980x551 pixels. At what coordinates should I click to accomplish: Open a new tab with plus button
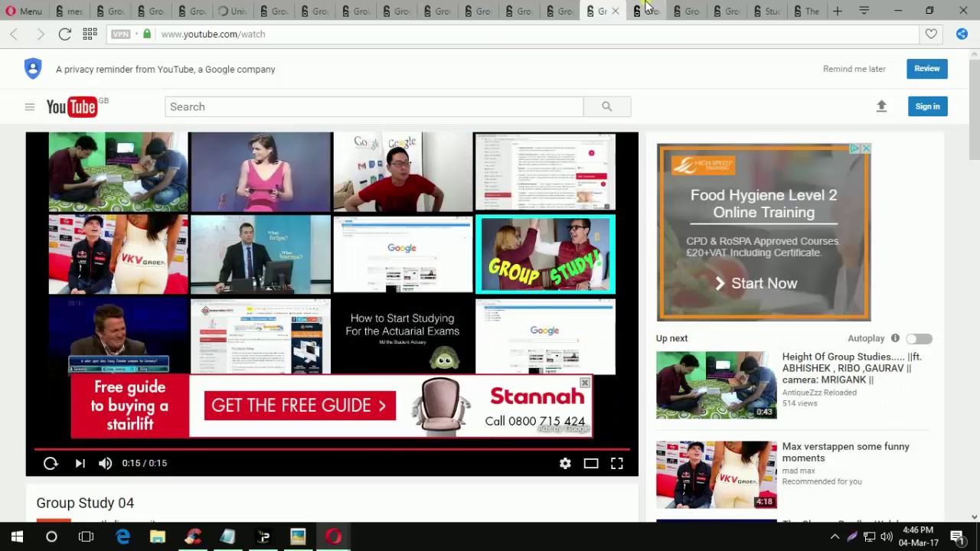(838, 11)
